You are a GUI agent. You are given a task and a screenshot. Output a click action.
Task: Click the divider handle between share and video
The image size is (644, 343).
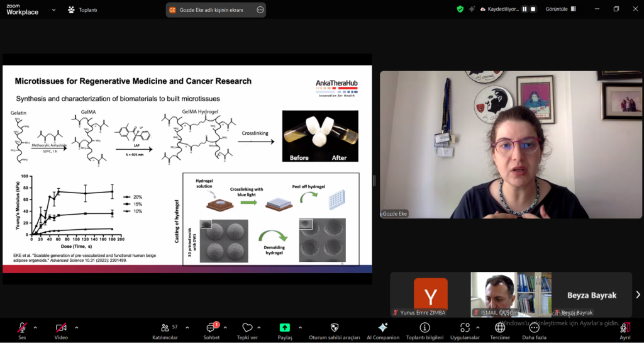(x=374, y=181)
